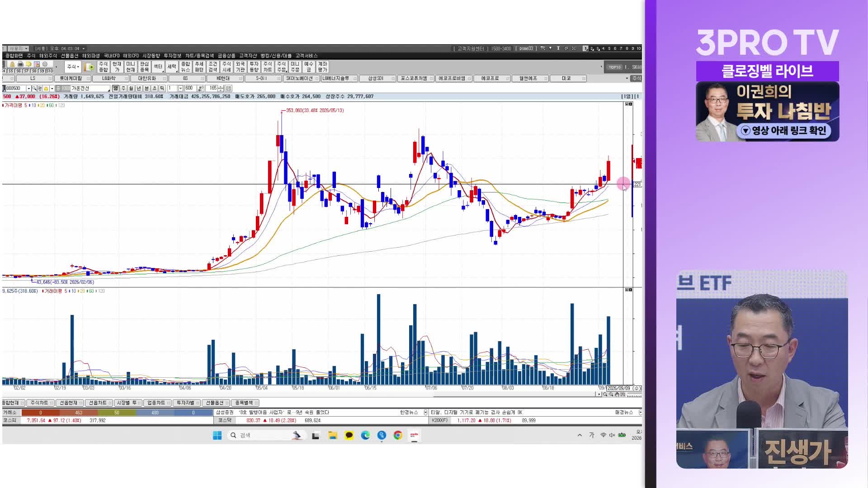Click the 조건검색 toolbar button
Viewport: 868px width, 488px height.
212,67
